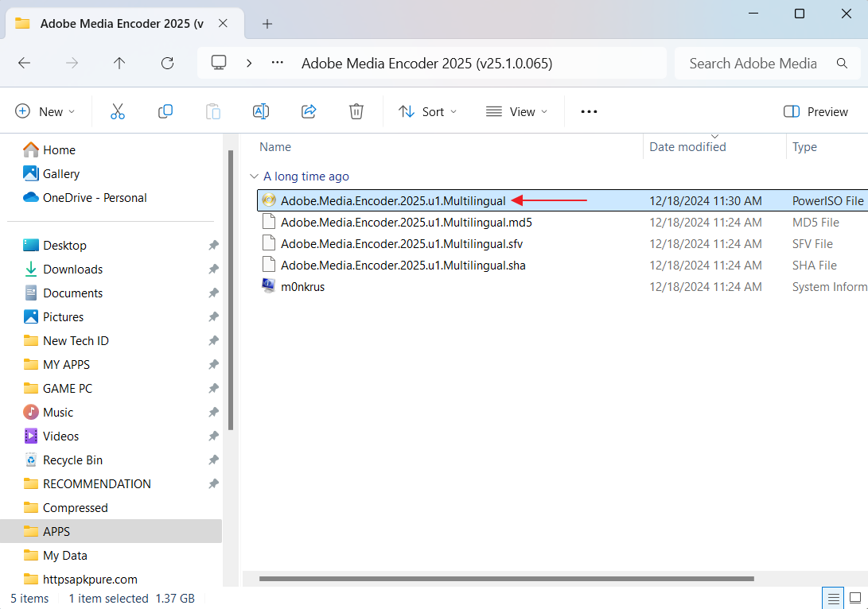Open the Downloads folder in sidebar
The image size is (868, 609).
click(x=72, y=269)
